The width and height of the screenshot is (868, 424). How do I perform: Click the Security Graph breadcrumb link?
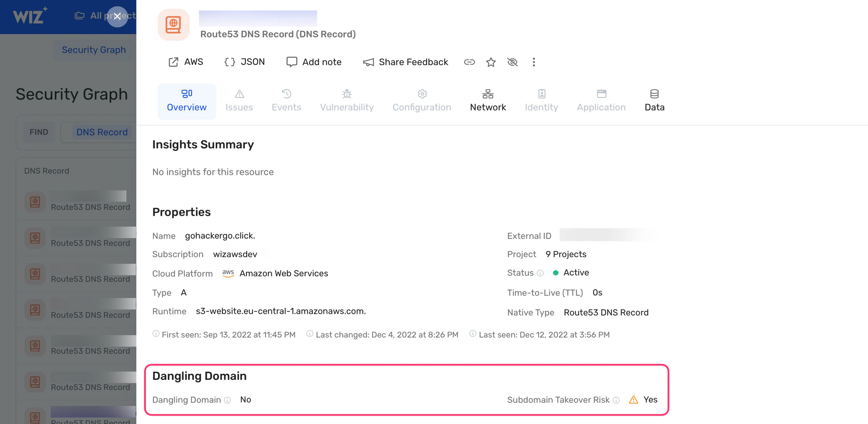[x=94, y=50]
